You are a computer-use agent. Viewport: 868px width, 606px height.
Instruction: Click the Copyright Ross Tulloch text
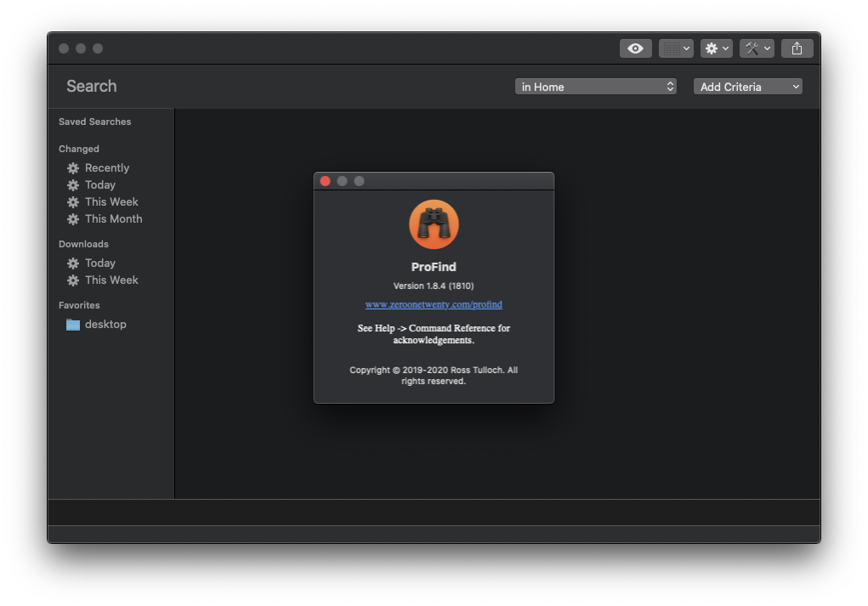coord(434,375)
